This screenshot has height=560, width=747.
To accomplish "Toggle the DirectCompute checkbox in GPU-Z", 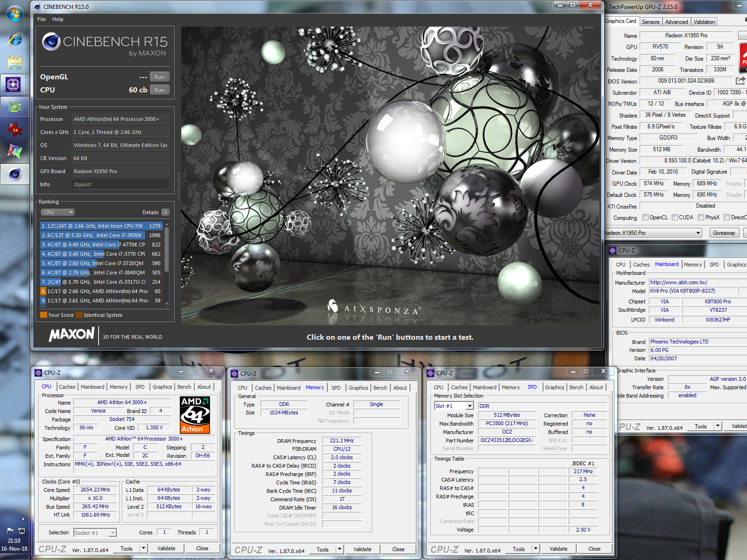I will tap(726, 217).
